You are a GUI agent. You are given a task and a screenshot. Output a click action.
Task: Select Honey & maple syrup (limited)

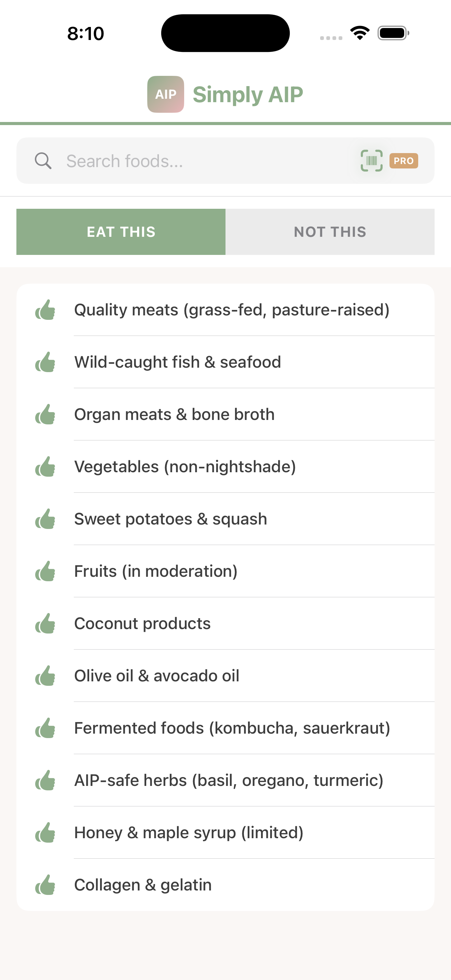pyautogui.click(x=189, y=833)
